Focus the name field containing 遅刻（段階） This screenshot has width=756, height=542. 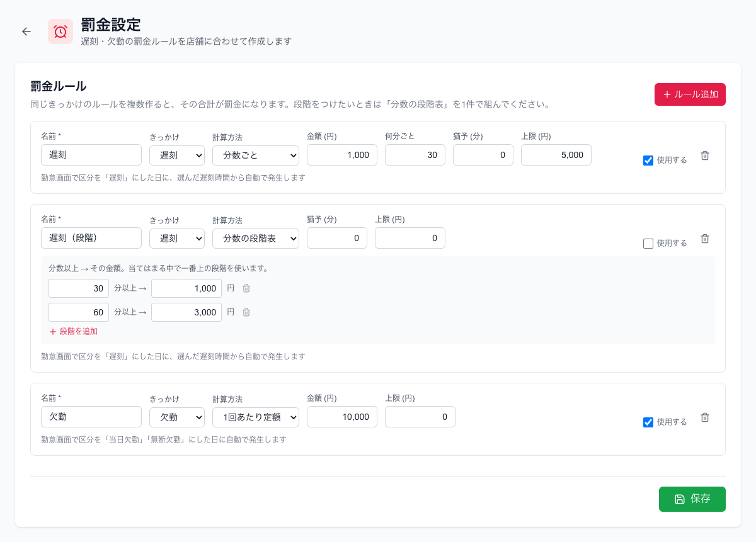click(91, 238)
